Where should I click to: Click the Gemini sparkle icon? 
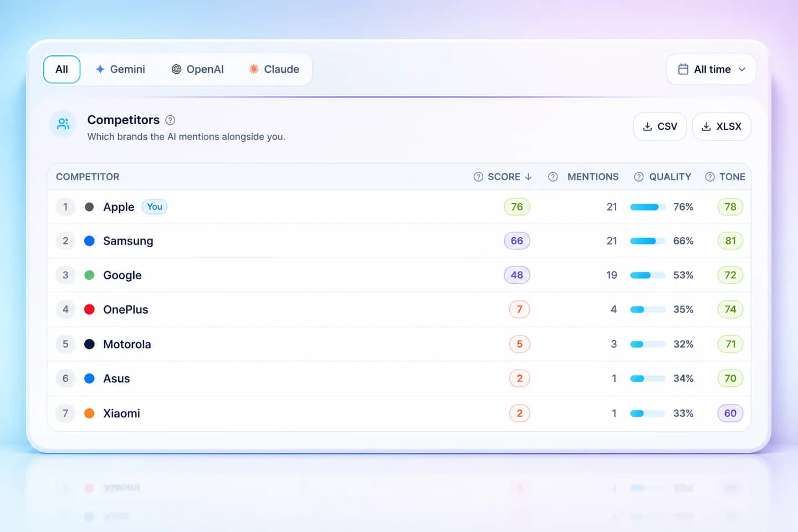click(100, 69)
